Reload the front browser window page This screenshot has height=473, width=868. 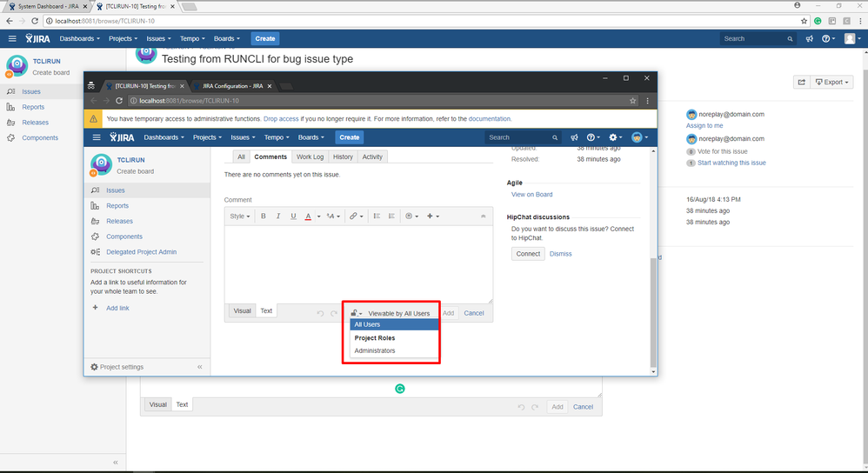(x=119, y=101)
